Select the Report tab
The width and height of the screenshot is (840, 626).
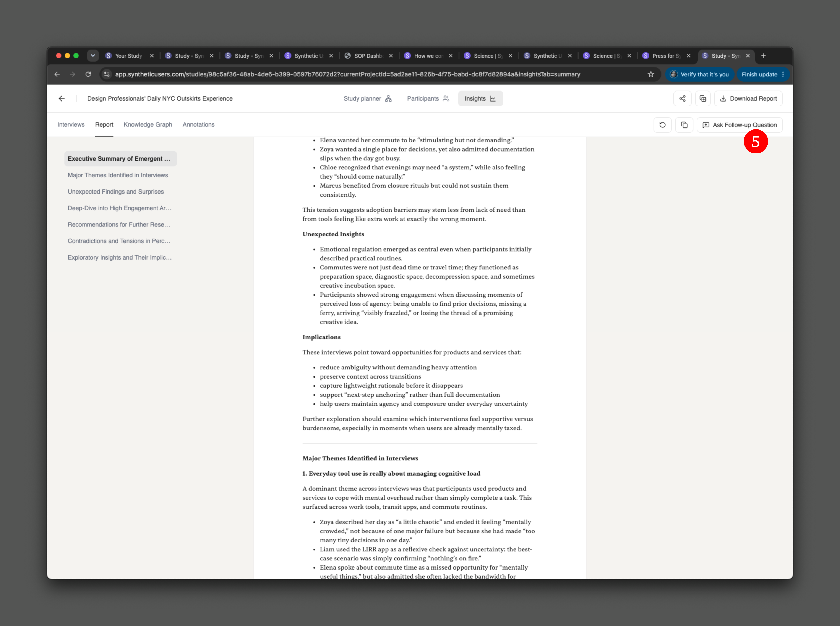(104, 125)
